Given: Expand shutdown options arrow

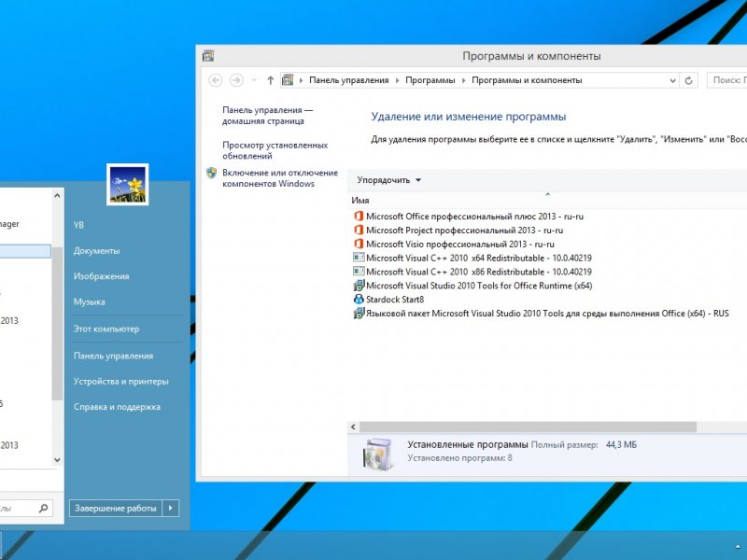Looking at the screenshot, I should (171, 508).
